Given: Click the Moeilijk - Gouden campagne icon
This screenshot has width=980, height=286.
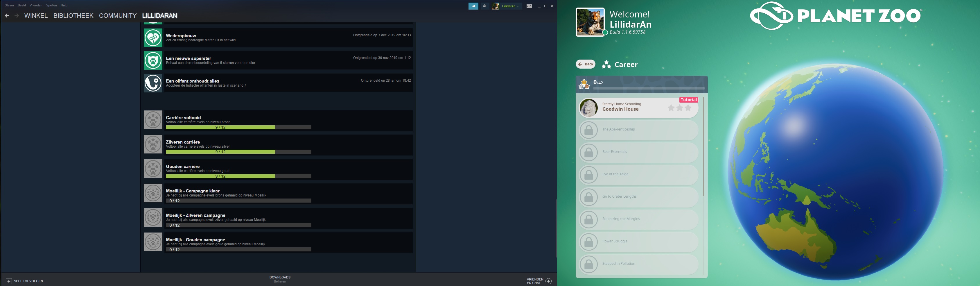Looking at the screenshot, I should [153, 242].
